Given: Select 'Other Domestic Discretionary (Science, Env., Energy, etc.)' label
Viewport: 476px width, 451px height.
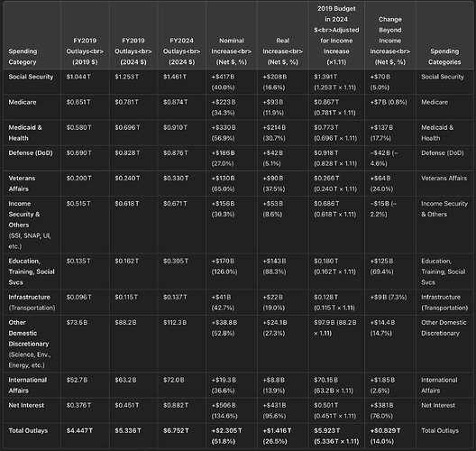Looking at the screenshot, I should 30,344.
